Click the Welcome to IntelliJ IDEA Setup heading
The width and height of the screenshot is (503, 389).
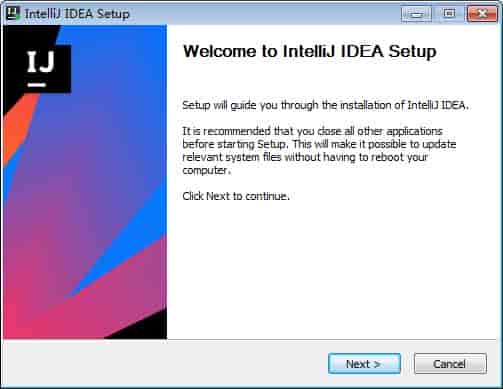coord(310,52)
